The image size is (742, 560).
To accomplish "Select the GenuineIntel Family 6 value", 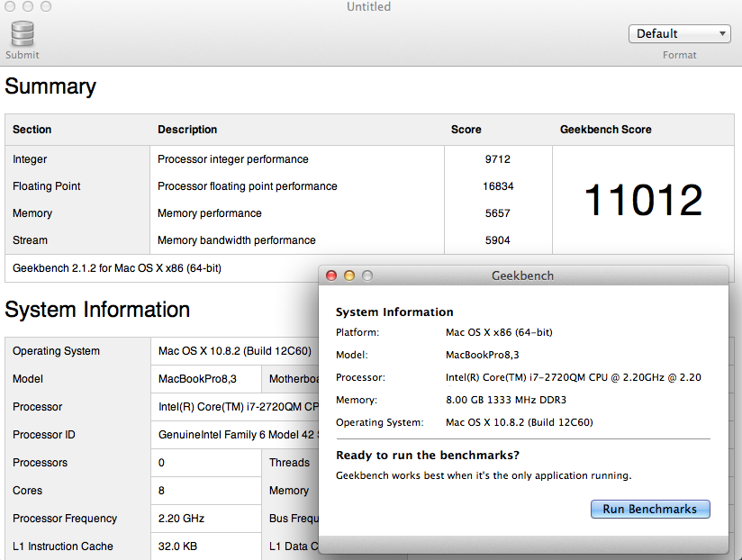I will [238, 435].
